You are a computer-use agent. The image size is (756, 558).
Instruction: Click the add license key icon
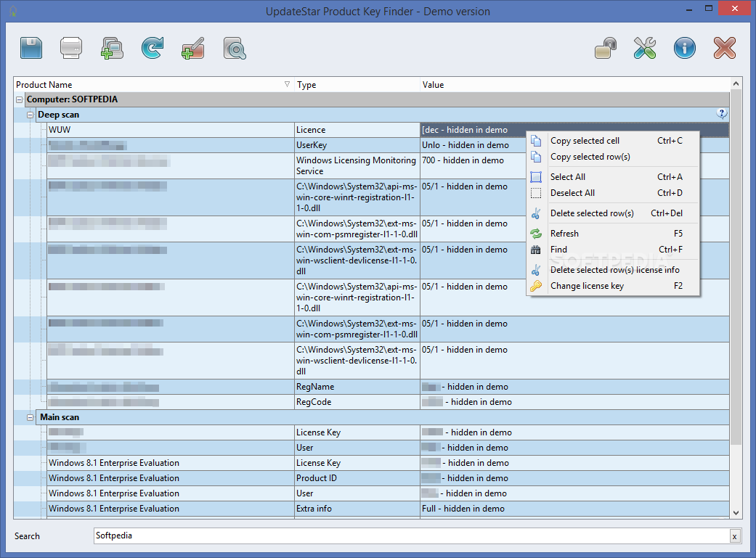click(x=193, y=48)
